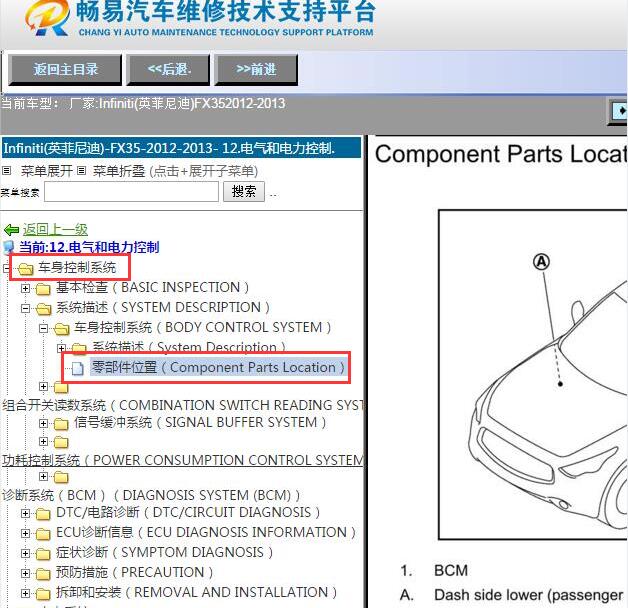
Task: Click the 当前:12.电气和电力控制 heading link
Action: tap(89, 247)
